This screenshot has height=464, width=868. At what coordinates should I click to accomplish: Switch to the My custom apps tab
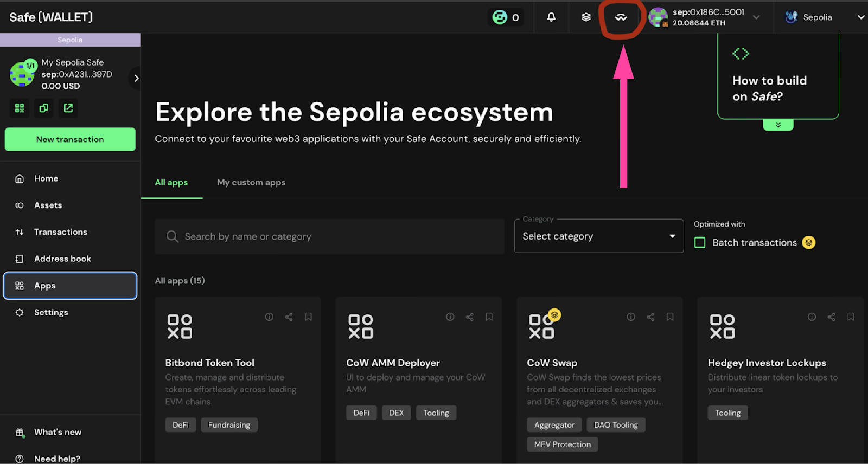click(251, 183)
